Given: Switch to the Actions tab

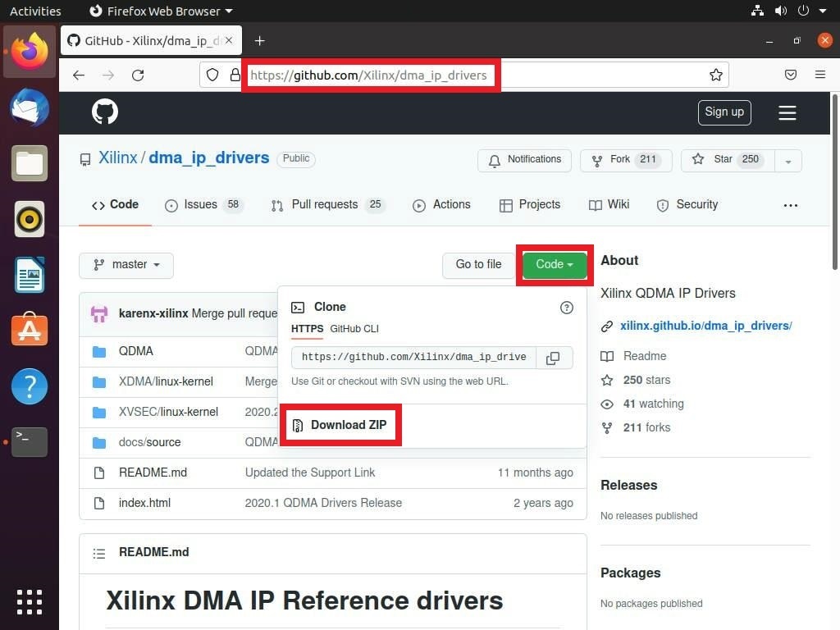Looking at the screenshot, I should coord(441,204).
